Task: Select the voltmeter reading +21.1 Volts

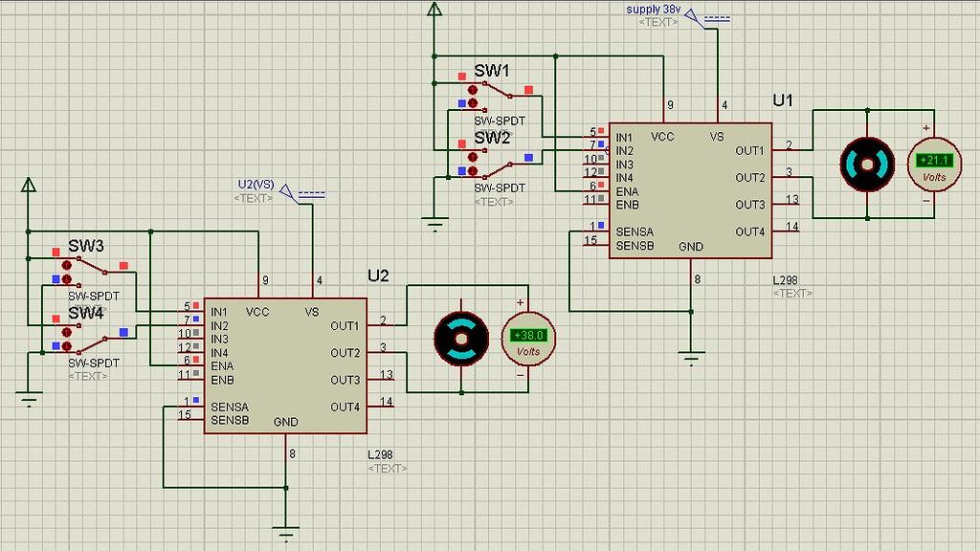Action: click(935, 163)
